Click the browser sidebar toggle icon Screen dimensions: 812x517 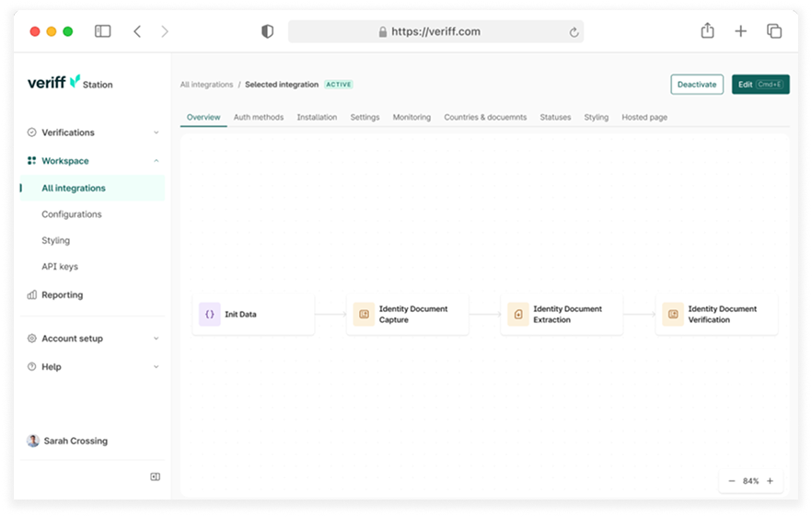[102, 31]
